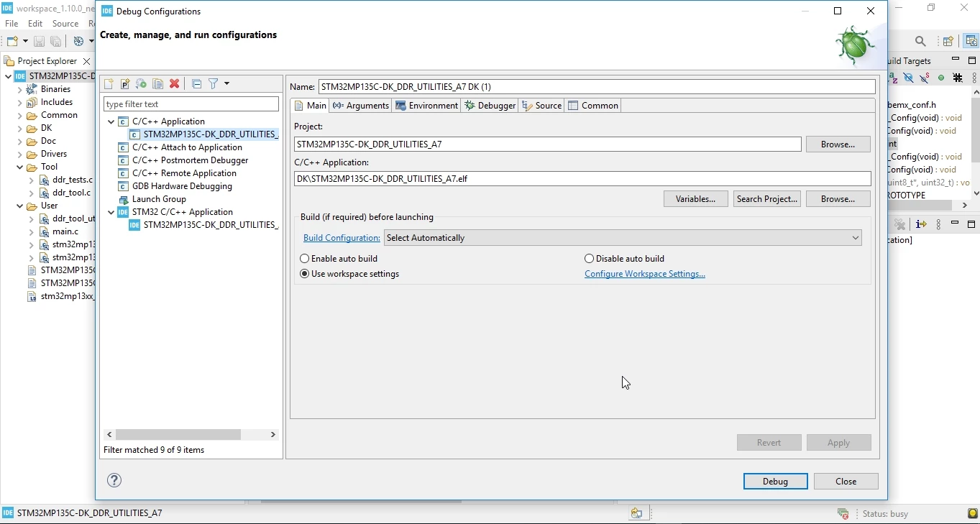The height and width of the screenshot is (524, 980).
Task: Click the filter funnel icon
Action: point(214,84)
